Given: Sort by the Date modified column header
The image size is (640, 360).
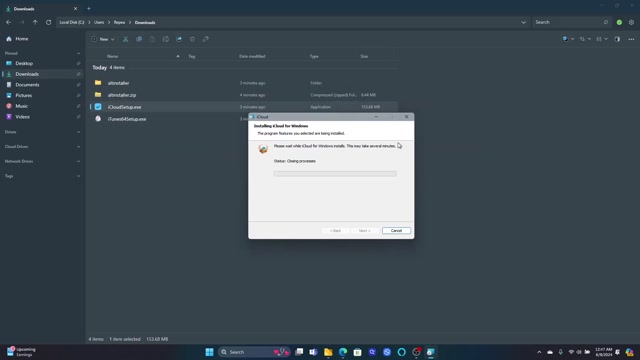Looking at the screenshot, I should (x=252, y=56).
